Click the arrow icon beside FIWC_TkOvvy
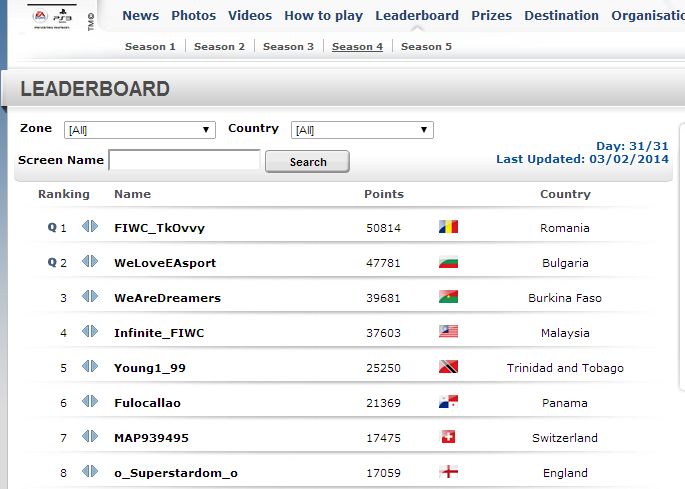Screen dimensions: 685x489 90,227
